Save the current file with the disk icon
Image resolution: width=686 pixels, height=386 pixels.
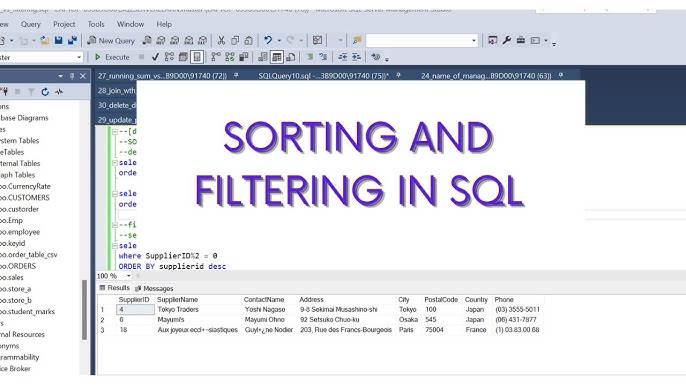point(58,41)
